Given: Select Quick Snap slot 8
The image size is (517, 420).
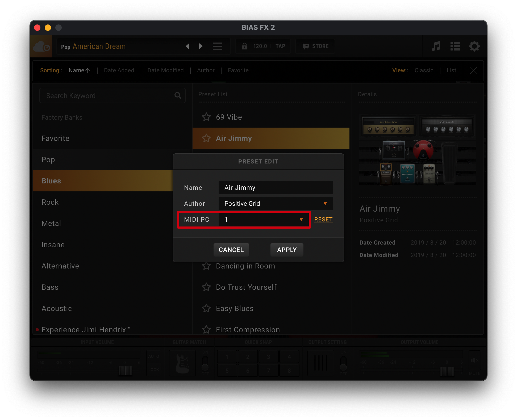Looking at the screenshot, I should click(x=289, y=370).
